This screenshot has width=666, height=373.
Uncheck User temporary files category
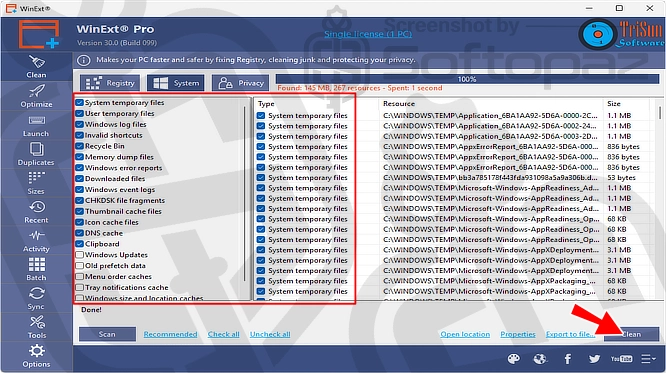point(79,113)
